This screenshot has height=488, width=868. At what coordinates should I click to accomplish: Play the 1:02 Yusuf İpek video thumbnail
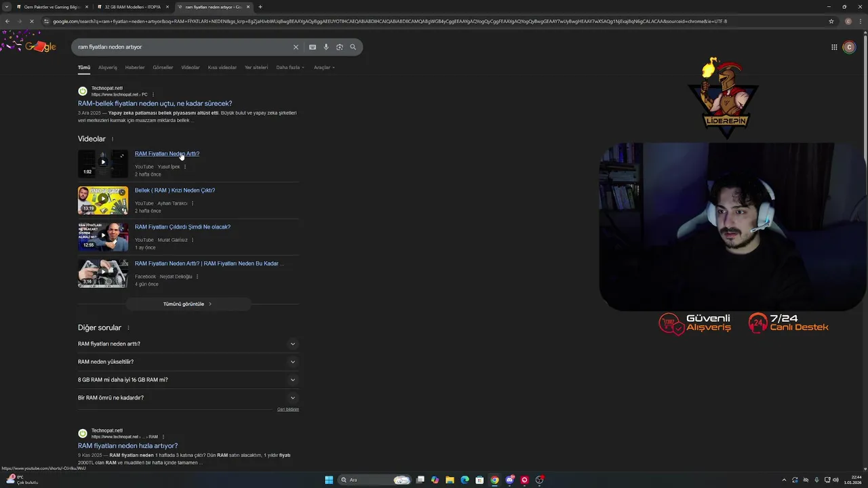click(x=102, y=163)
